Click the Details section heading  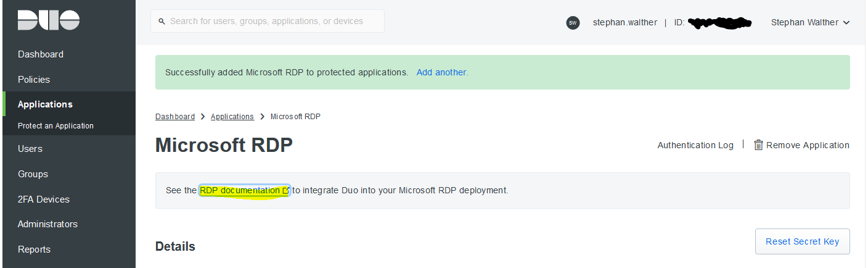[175, 246]
